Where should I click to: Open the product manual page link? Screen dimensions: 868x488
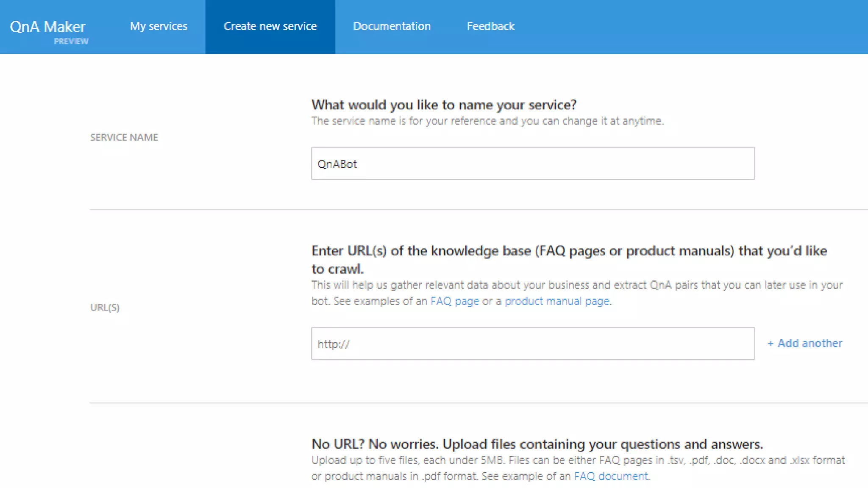click(x=557, y=301)
